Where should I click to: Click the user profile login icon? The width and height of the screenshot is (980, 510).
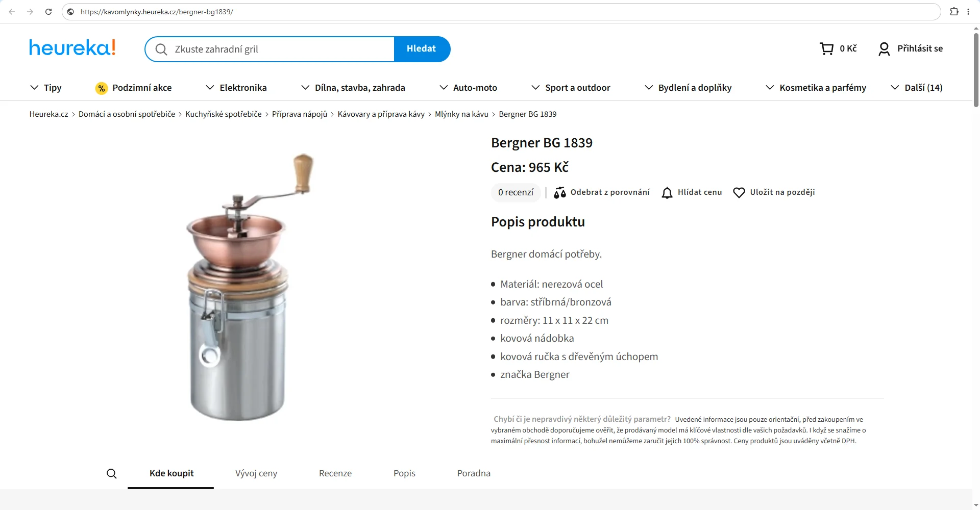(884, 49)
